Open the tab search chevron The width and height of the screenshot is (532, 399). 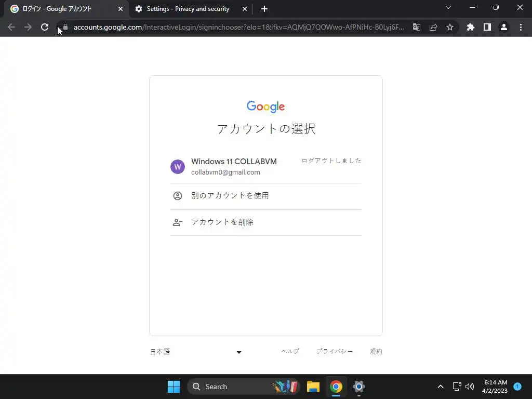[x=448, y=7]
